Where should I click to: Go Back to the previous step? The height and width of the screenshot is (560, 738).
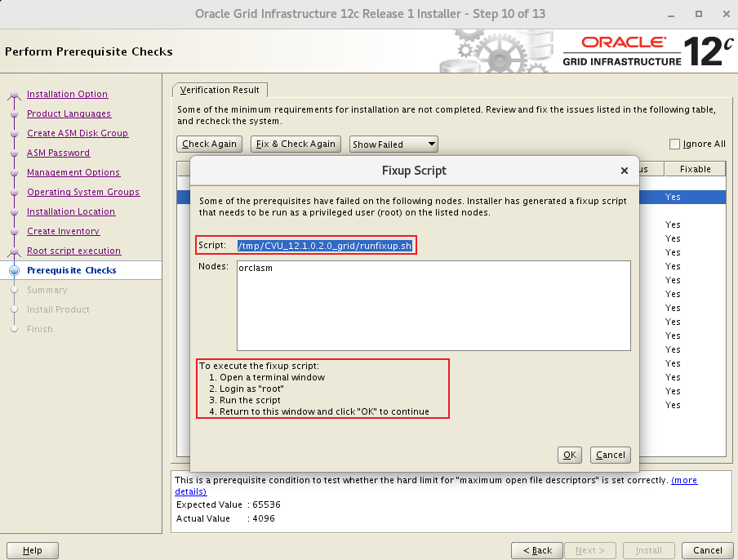click(538, 550)
